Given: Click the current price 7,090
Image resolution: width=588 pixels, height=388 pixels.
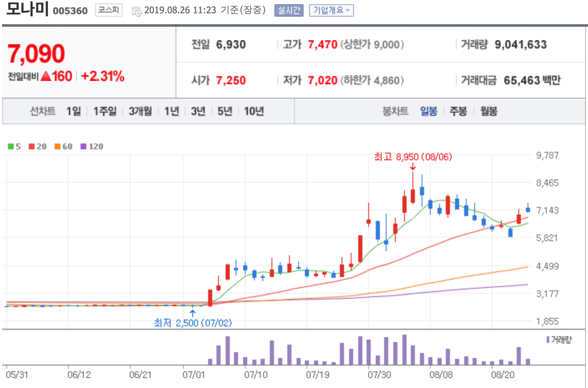Looking at the screenshot, I should point(36,54).
